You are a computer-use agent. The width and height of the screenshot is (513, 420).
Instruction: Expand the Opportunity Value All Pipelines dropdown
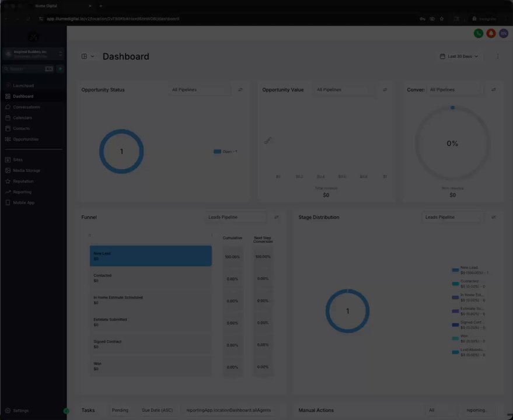(x=344, y=90)
